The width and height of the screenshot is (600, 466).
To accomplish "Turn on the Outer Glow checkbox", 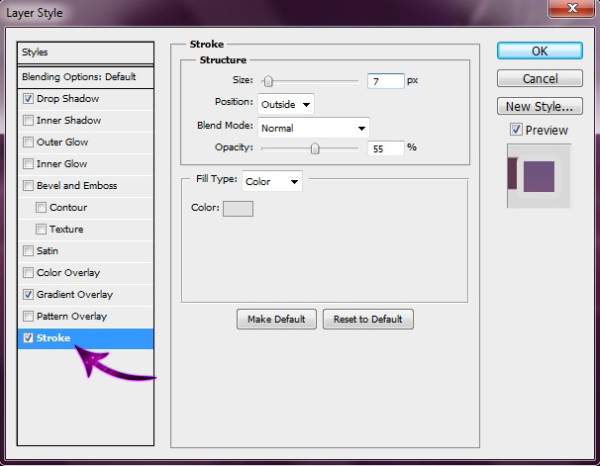I will click(28, 143).
